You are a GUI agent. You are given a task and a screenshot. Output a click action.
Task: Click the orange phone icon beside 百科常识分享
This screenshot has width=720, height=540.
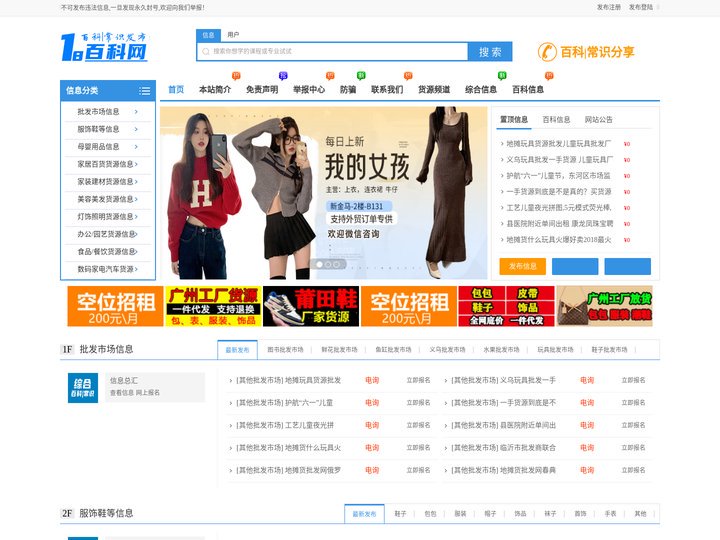pos(547,52)
